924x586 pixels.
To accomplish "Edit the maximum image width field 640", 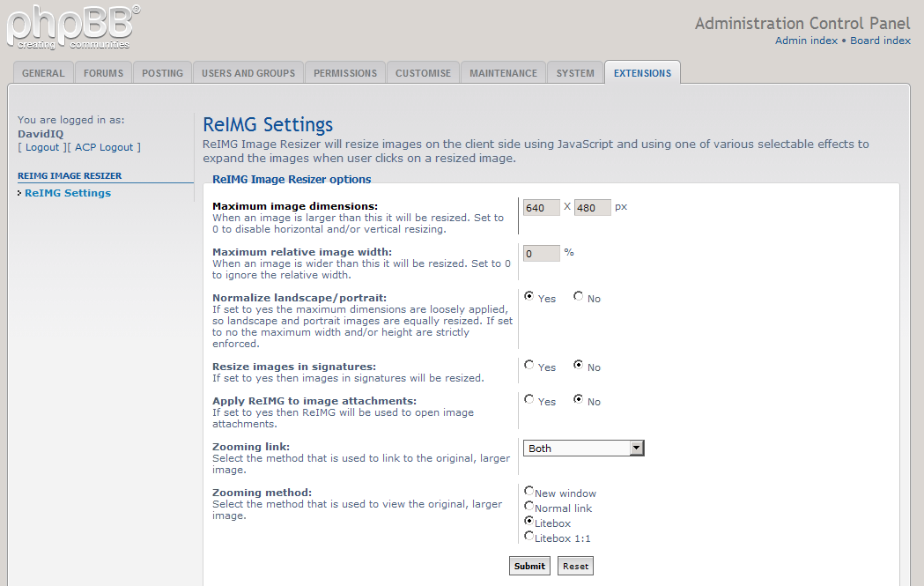I will coord(542,207).
